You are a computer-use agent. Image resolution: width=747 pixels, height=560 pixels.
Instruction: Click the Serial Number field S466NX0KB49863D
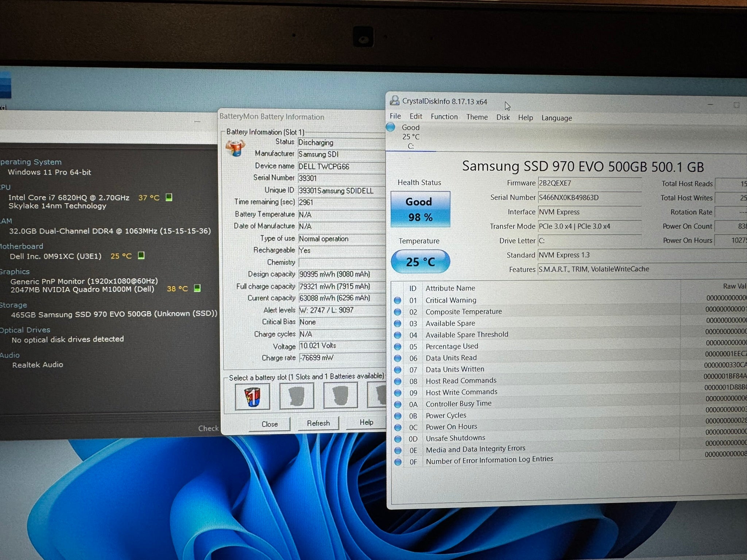pyautogui.click(x=589, y=198)
